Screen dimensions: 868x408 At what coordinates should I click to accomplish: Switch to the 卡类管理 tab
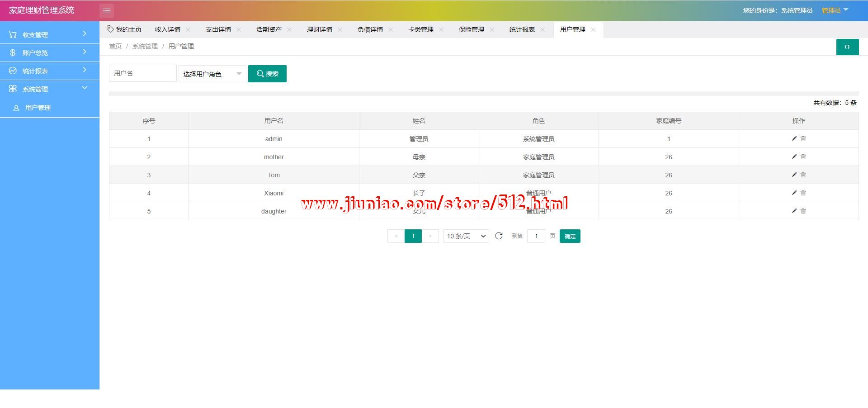[420, 29]
